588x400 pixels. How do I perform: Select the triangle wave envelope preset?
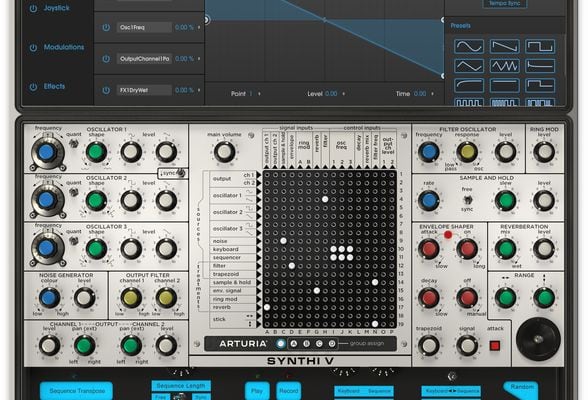tap(469, 66)
